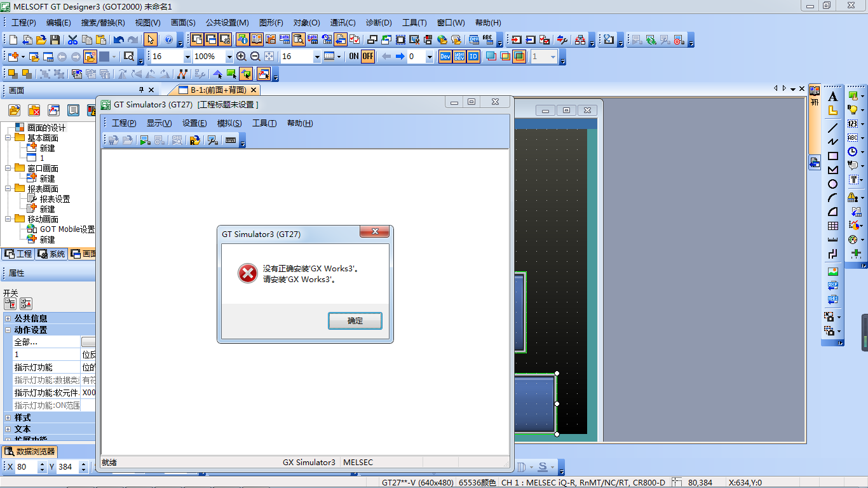Collapse the 基本画面 tree folder
This screenshot has width=868, height=488.
point(8,138)
